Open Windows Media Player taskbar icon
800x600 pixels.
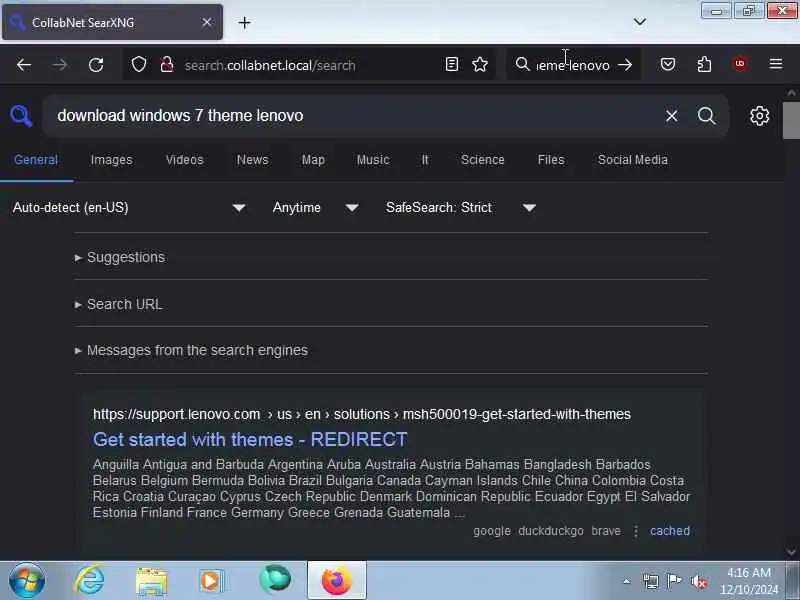coord(211,581)
